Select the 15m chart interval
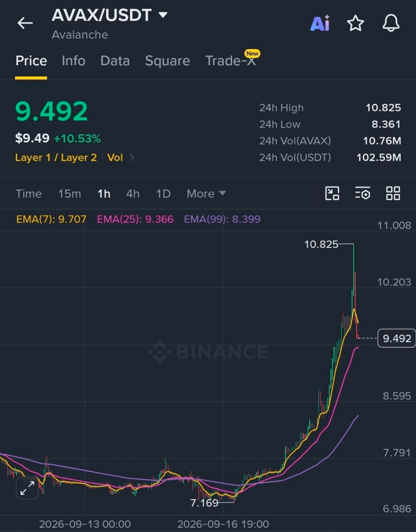This screenshot has width=416, height=532. (x=69, y=194)
